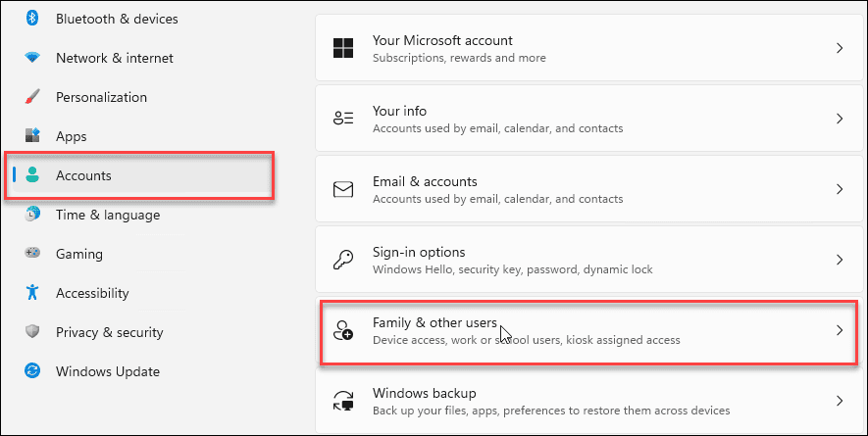Click the Bluetooth & devices icon
Viewport: 868px width, 436px height.
(x=32, y=19)
